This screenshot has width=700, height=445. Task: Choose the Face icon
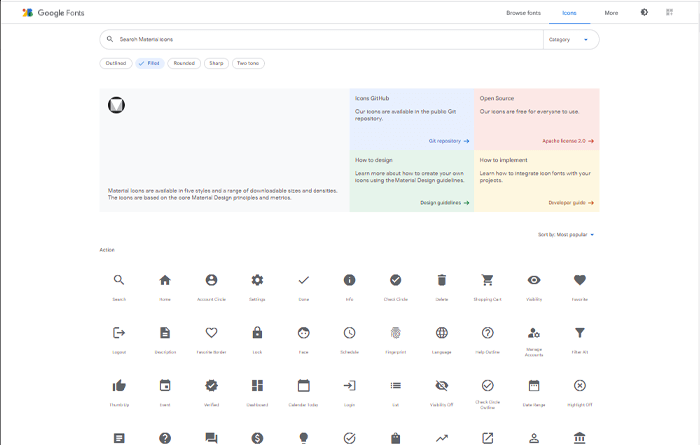click(304, 333)
